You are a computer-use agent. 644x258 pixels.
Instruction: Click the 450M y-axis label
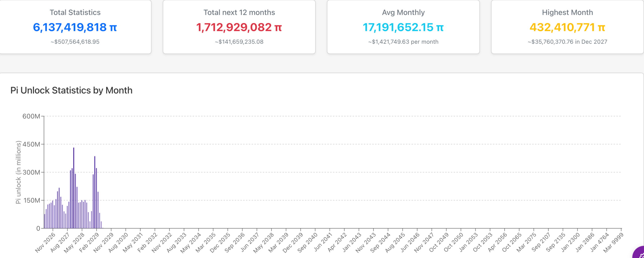31,144
